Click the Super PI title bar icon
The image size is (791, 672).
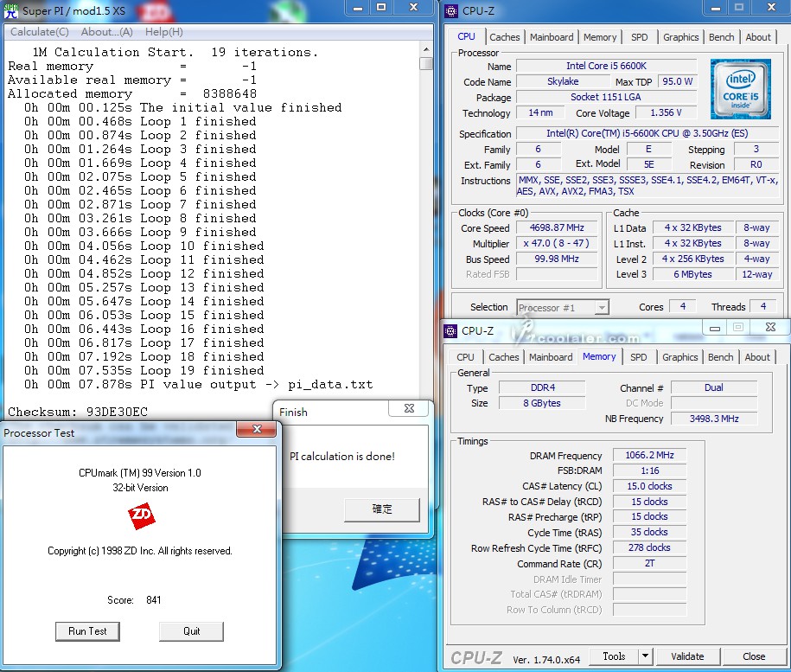pyautogui.click(x=10, y=10)
